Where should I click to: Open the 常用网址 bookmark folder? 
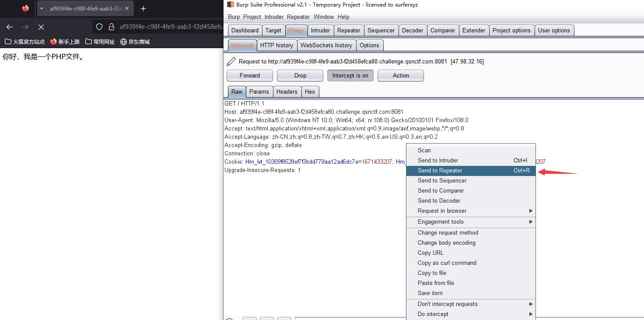click(x=100, y=42)
